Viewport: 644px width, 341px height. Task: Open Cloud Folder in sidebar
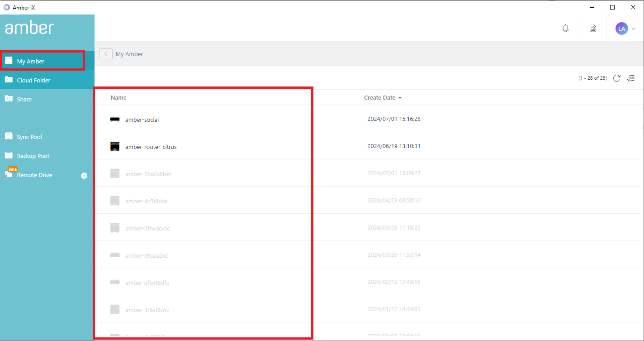(47, 80)
